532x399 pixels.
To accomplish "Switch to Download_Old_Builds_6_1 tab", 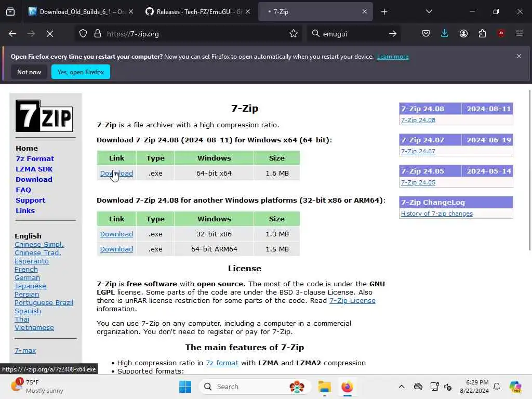I will (x=81, y=12).
